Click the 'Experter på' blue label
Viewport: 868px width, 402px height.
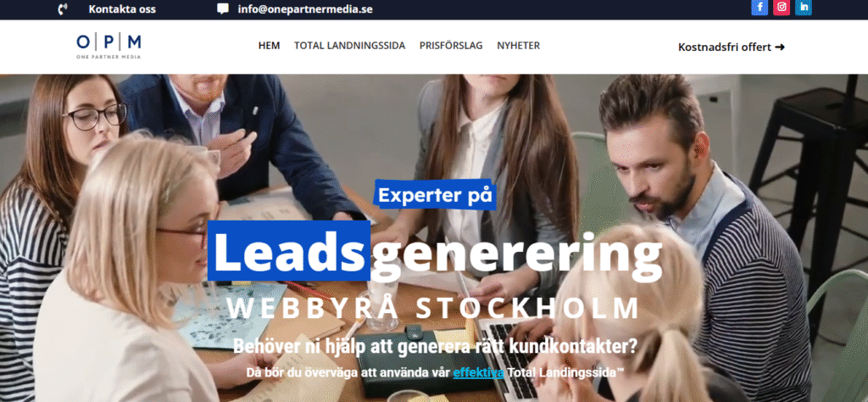[x=435, y=195]
